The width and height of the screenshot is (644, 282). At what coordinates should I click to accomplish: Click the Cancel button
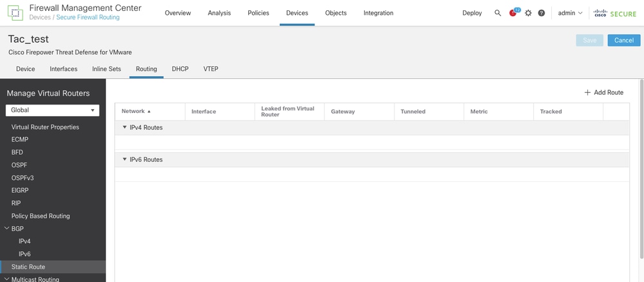(x=624, y=40)
